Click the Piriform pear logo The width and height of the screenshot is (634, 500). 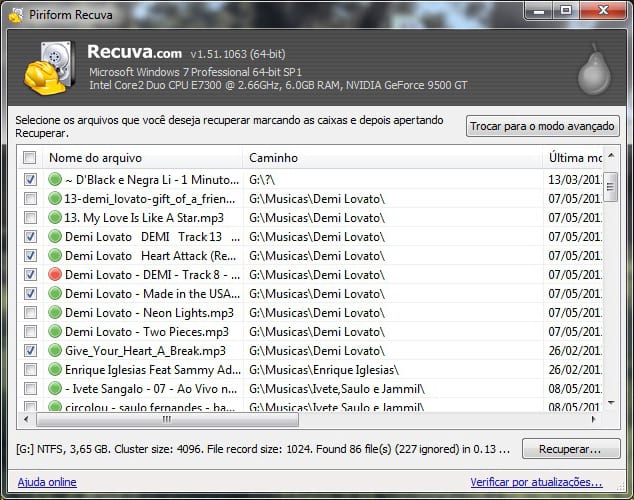594,69
